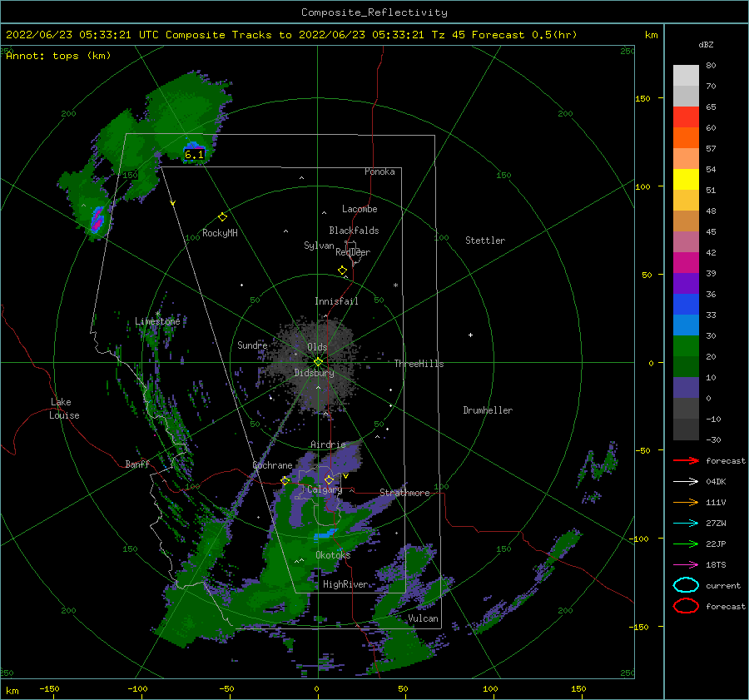Viewport: 749px width, 700px height.
Task: Click the Lake Louise label
Action: [64, 409]
